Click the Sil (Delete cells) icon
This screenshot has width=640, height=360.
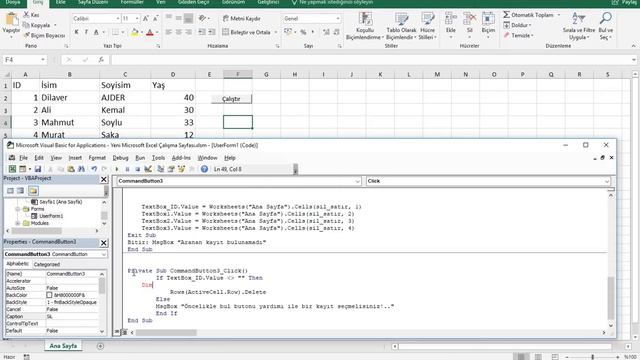[x=470, y=19]
